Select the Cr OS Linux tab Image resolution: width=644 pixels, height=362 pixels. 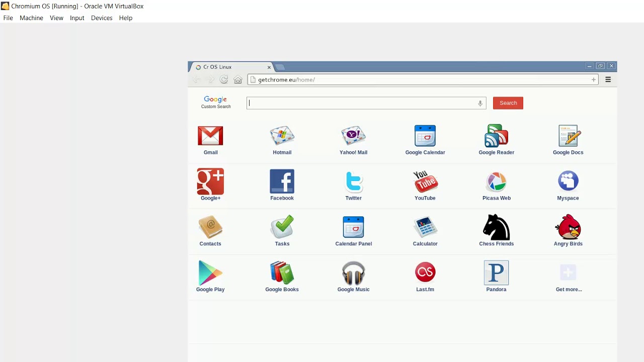coord(232,67)
